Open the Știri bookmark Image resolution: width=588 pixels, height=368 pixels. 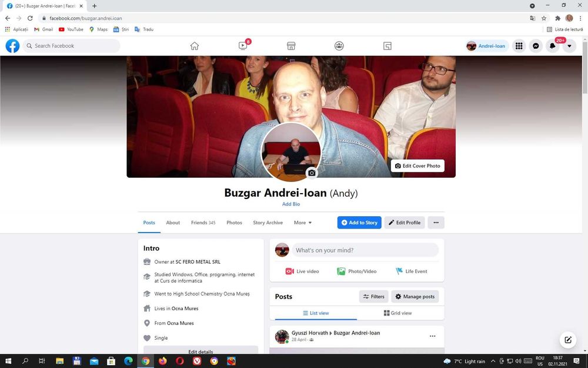121,29
